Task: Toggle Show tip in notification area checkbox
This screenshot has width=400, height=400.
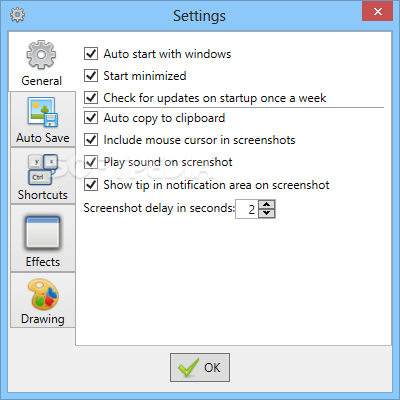Action: coord(91,185)
